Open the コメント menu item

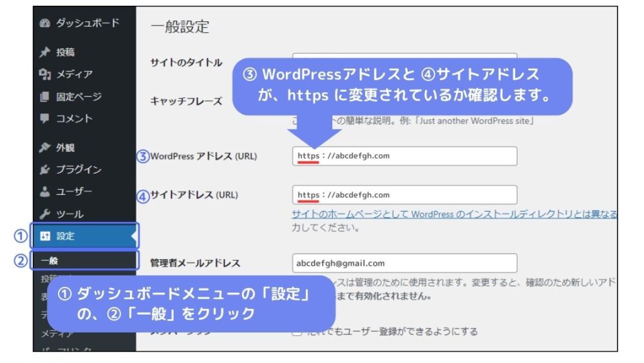(x=84, y=119)
